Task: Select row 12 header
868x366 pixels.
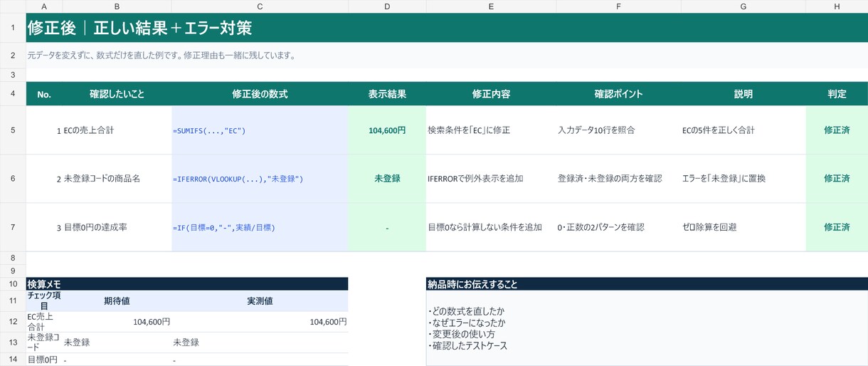Action: 13,322
